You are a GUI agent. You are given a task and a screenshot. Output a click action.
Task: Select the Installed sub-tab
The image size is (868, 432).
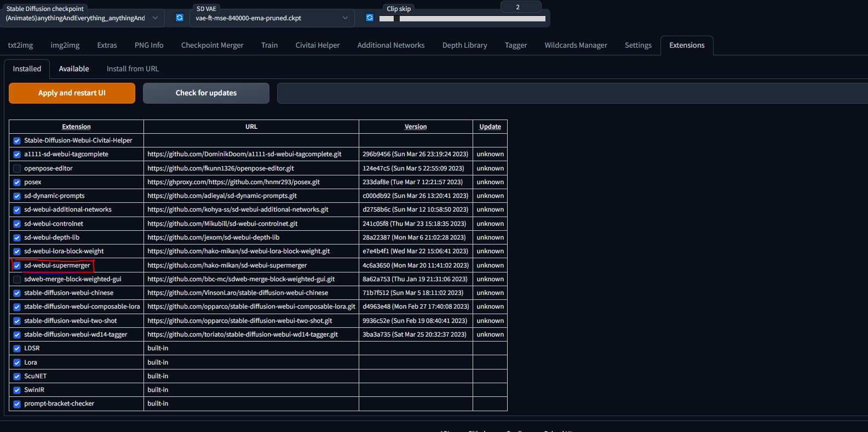click(x=27, y=69)
